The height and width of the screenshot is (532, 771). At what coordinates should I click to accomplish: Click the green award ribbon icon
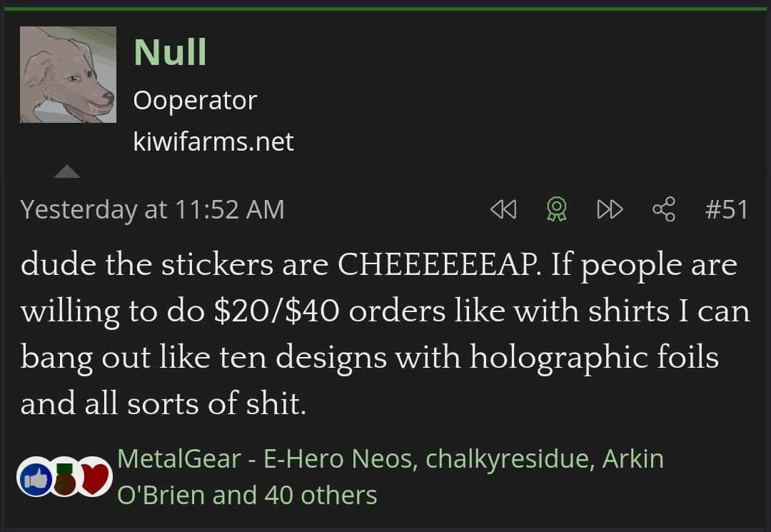pyautogui.click(x=556, y=210)
